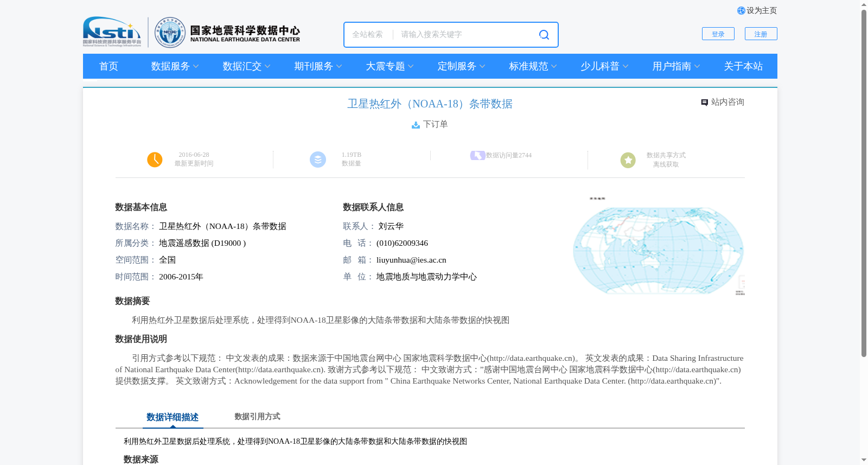The height and width of the screenshot is (465, 868).
Task: Go to 首页 in navigation bar
Action: point(108,66)
